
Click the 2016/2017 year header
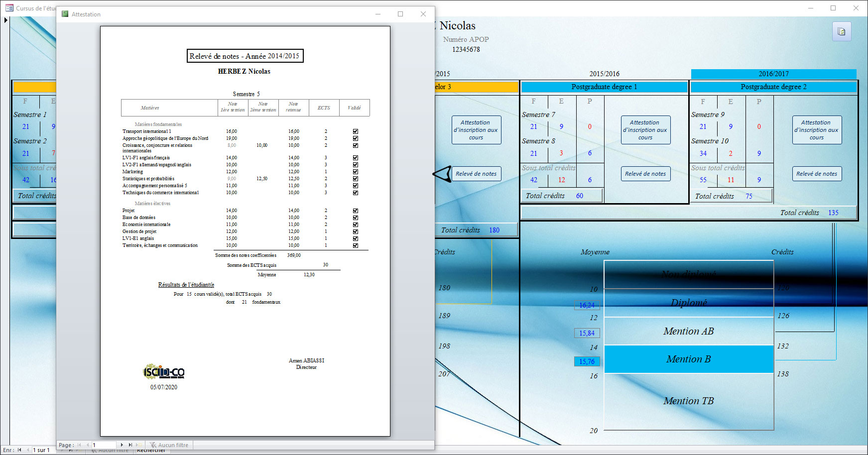pos(773,74)
